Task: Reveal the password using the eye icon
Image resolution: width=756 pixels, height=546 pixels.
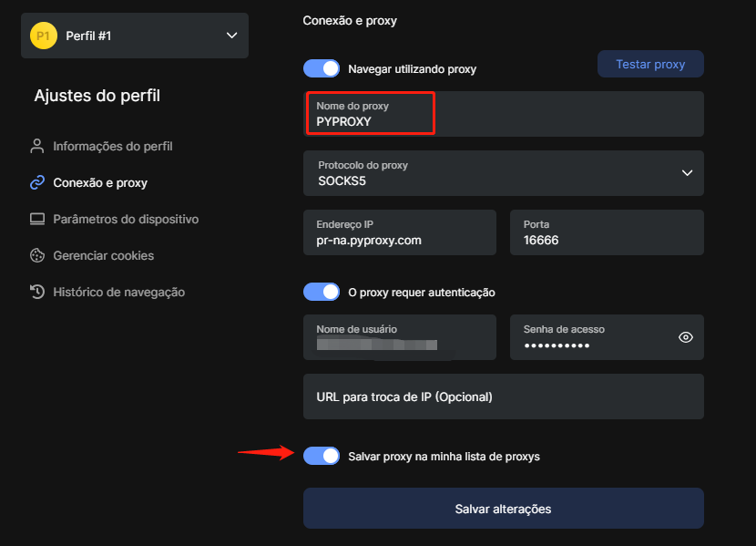Action: [686, 337]
